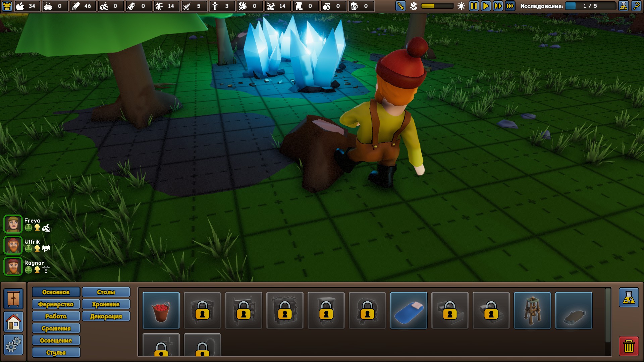
Task: Pause the game speed
Action: click(474, 6)
